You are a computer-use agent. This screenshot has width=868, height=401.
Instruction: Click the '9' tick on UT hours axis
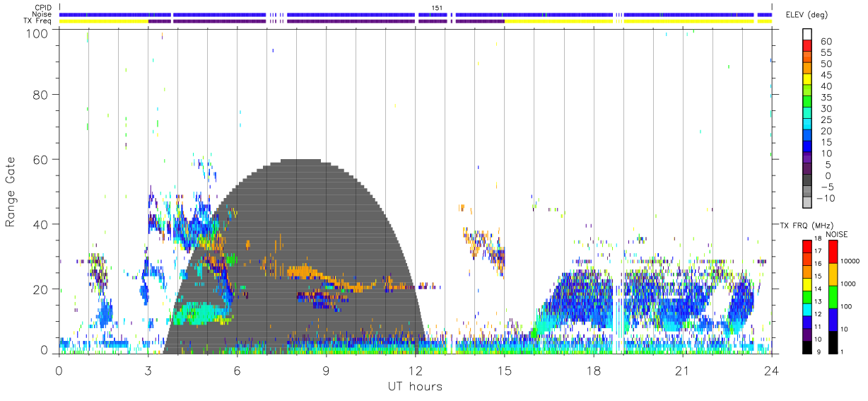[x=326, y=370]
